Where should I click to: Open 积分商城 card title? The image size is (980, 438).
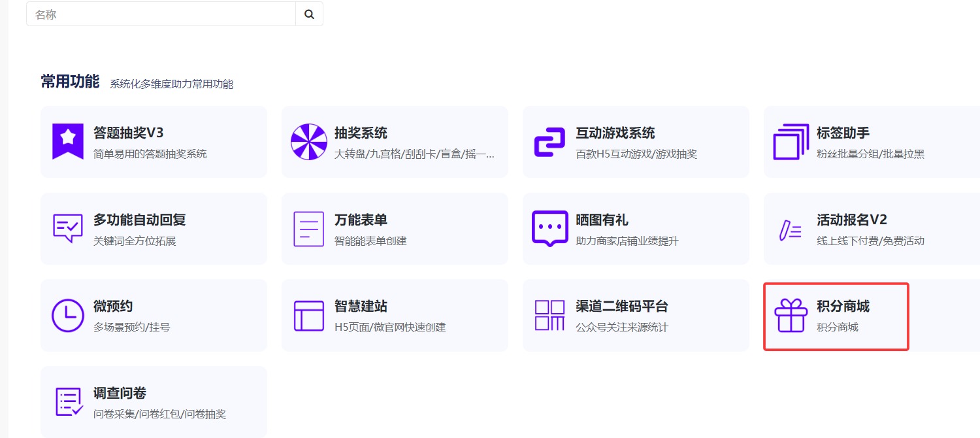pyautogui.click(x=843, y=307)
